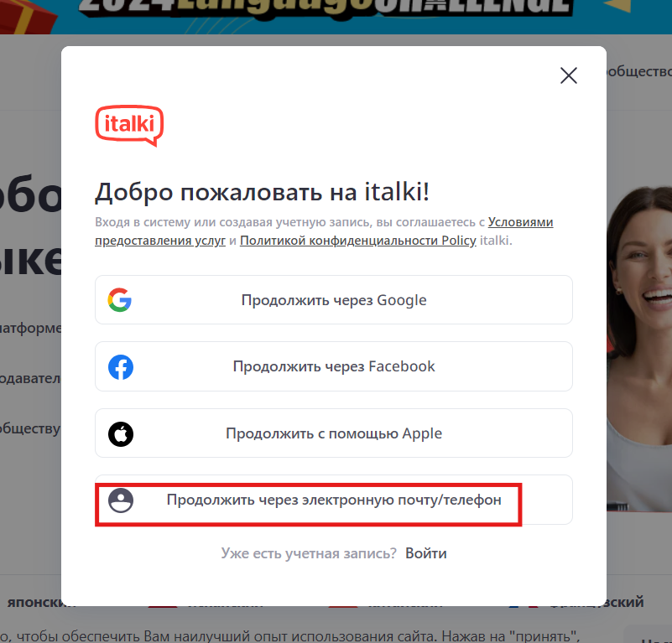672x643 pixels.
Task: Choose Продолжить с помощью Apple
Action: pyautogui.click(x=334, y=433)
